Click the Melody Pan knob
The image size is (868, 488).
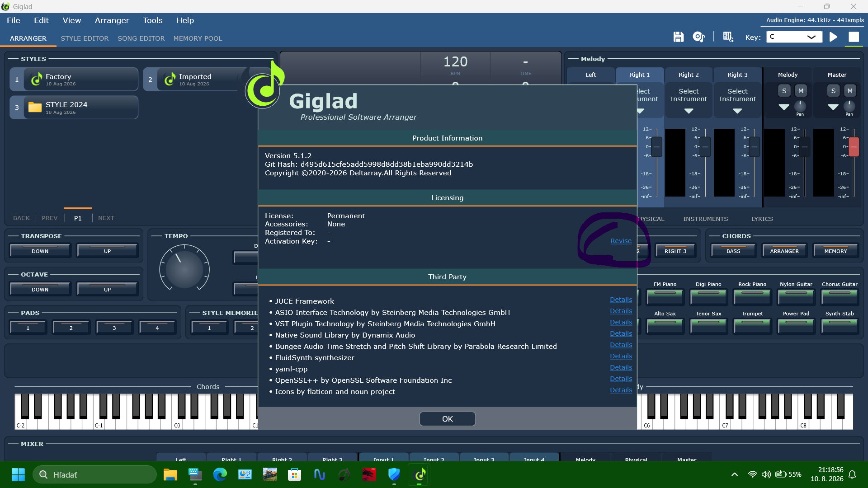[x=800, y=106]
